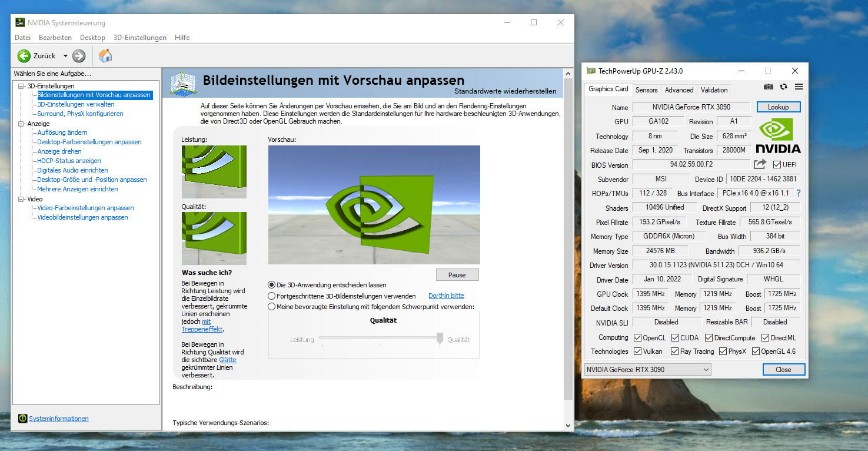Open the Bearbeiten menu

(x=55, y=38)
